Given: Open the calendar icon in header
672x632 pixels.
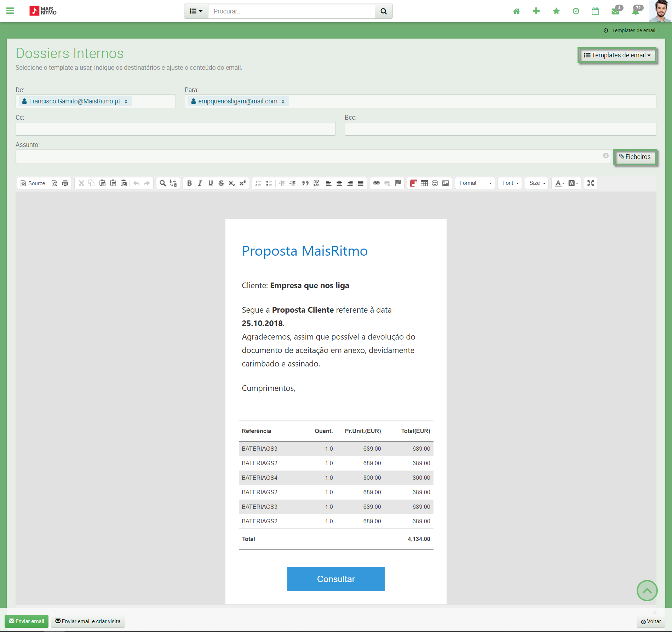Looking at the screenshot, I should tap(595, 11).
